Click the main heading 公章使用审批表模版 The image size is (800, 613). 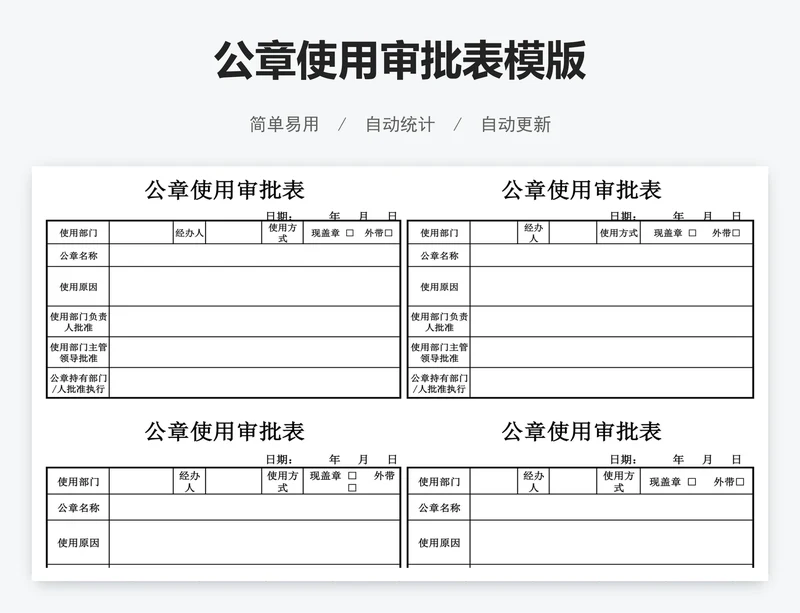(400, 61)
